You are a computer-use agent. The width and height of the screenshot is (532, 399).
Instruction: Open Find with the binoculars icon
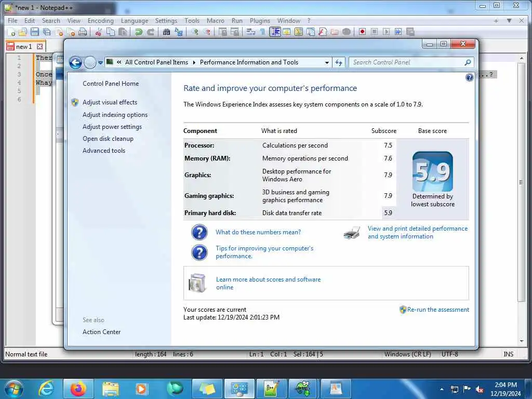[166, 32]
